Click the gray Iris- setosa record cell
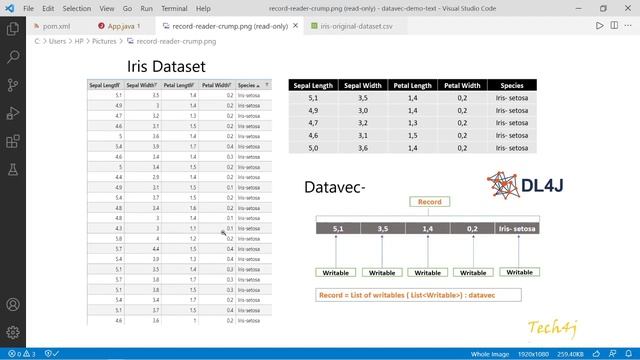 (x=517, y=229)
